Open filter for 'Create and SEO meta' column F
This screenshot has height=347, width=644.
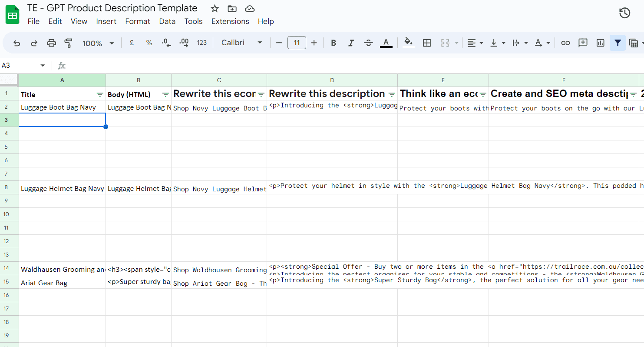(634, 94)
